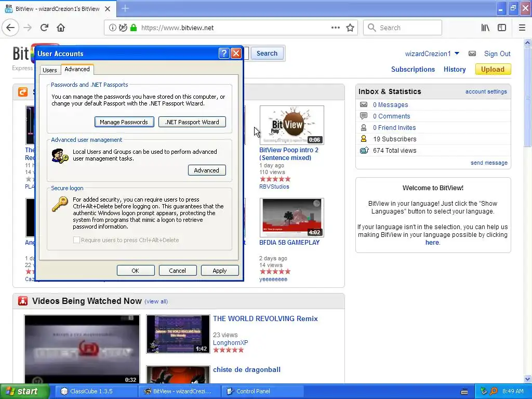Image resolution: width=532 pixels, height=399 pixels.
Task: Open the .NET Passport Wizard
Action: 192,122
